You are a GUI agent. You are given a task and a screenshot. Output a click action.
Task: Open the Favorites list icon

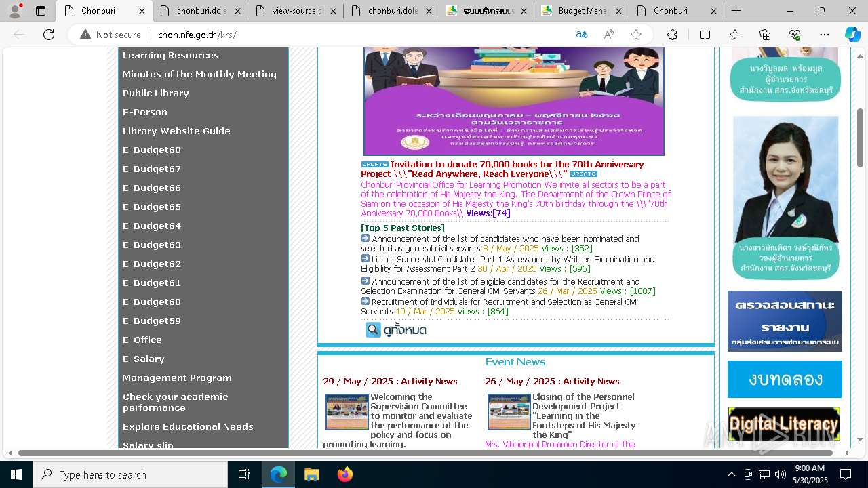click(x=735, y=35)
